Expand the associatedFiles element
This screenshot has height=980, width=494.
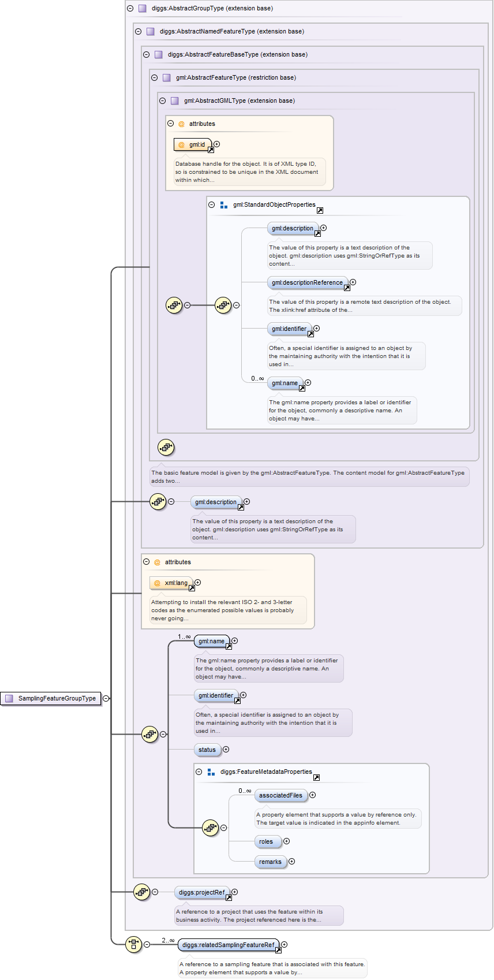click(312, 795)
